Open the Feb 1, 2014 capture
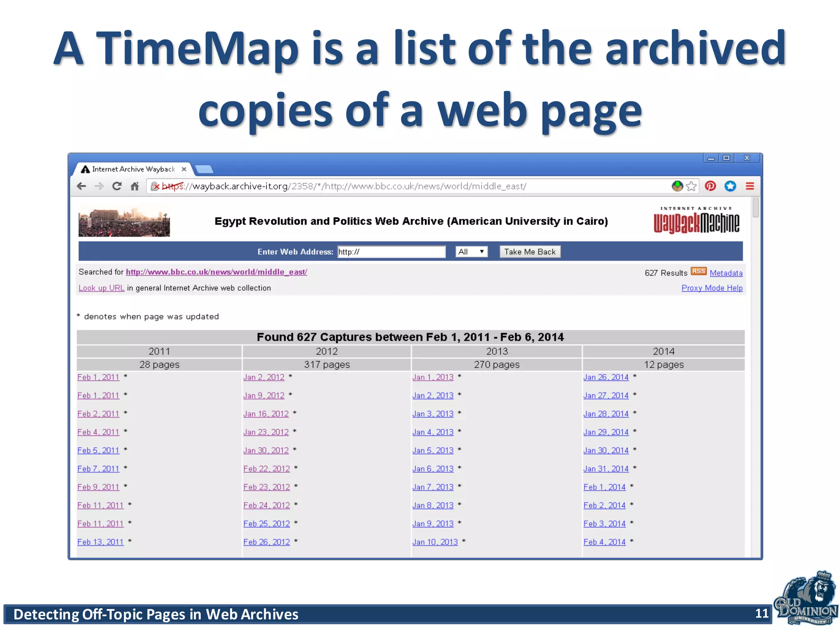Screen dimensions: 840x630 [x=605, y=487]
